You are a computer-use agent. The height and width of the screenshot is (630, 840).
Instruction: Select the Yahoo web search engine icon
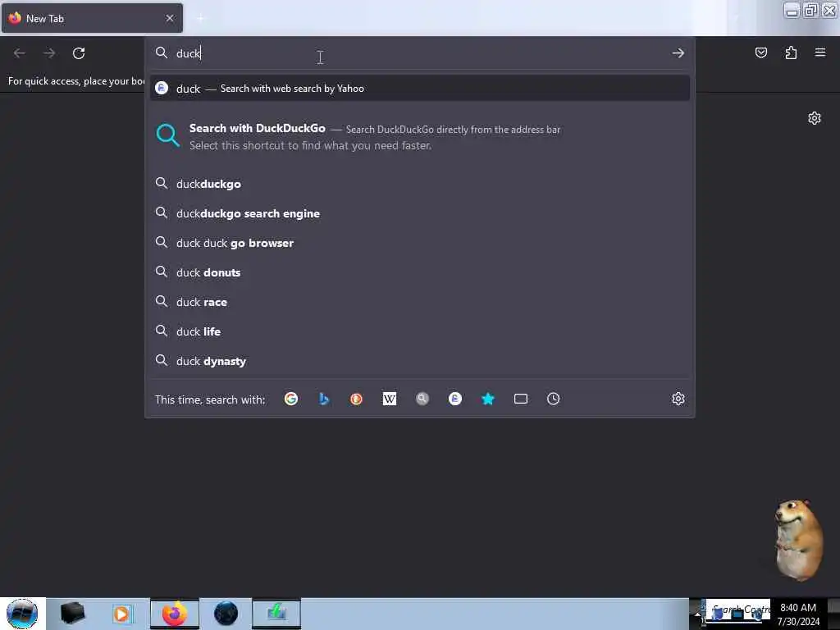(x=454, y=399)
